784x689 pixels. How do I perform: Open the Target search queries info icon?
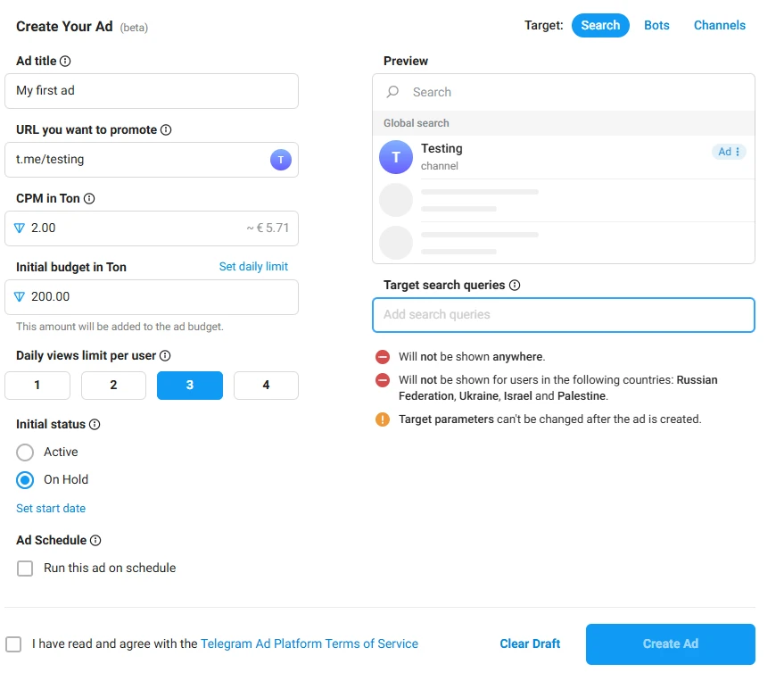[x=515, y=286]
